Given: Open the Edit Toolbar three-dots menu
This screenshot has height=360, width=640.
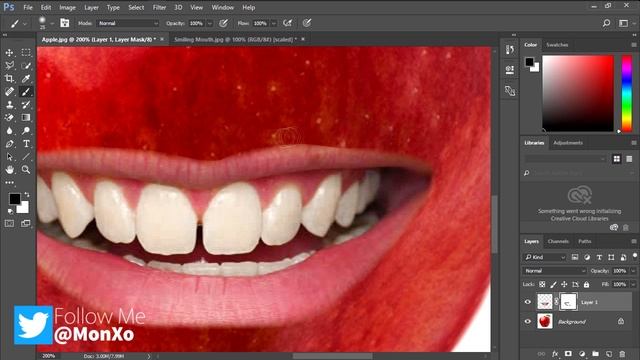Looking at the screenshot, I should point(9,182).
